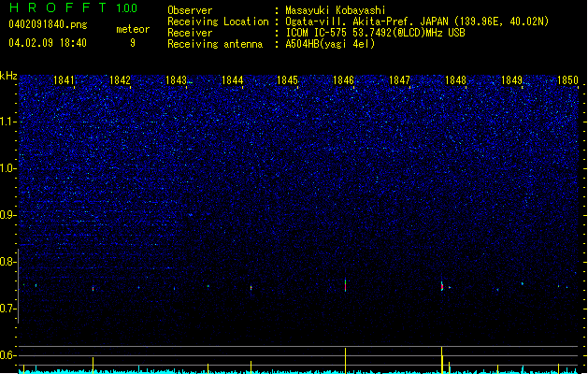Image resolution: width=588 pixels, height=374 pixels.
Task: Click the ICOM IC-575 receiver value
Action: (375, 33)
